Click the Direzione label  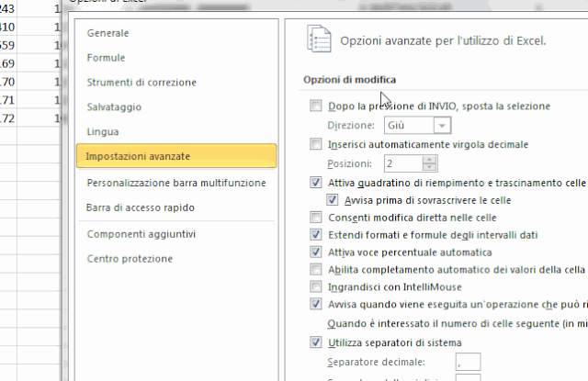(351, 125)
